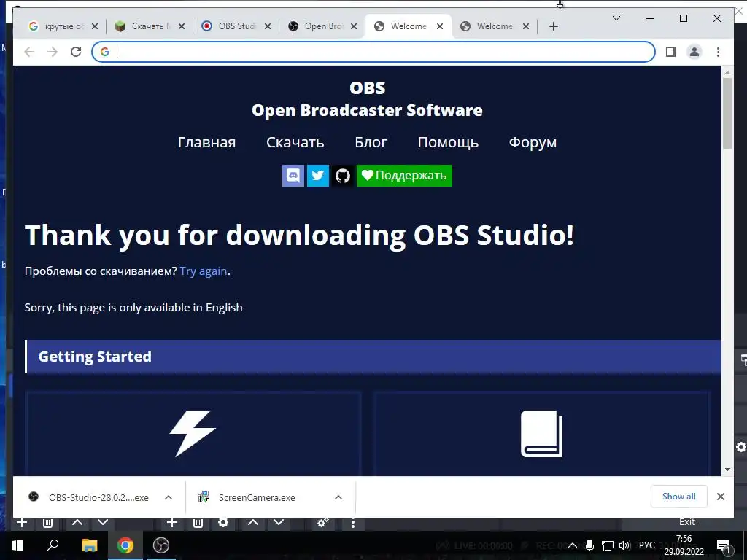Open the Chrome profile avatar

coord(694,52)
